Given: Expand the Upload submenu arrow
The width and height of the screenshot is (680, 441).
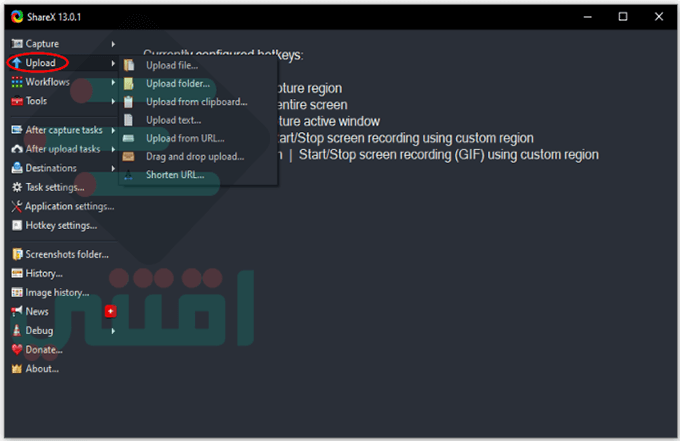Looking at the screenshot, I should point(113,63).
